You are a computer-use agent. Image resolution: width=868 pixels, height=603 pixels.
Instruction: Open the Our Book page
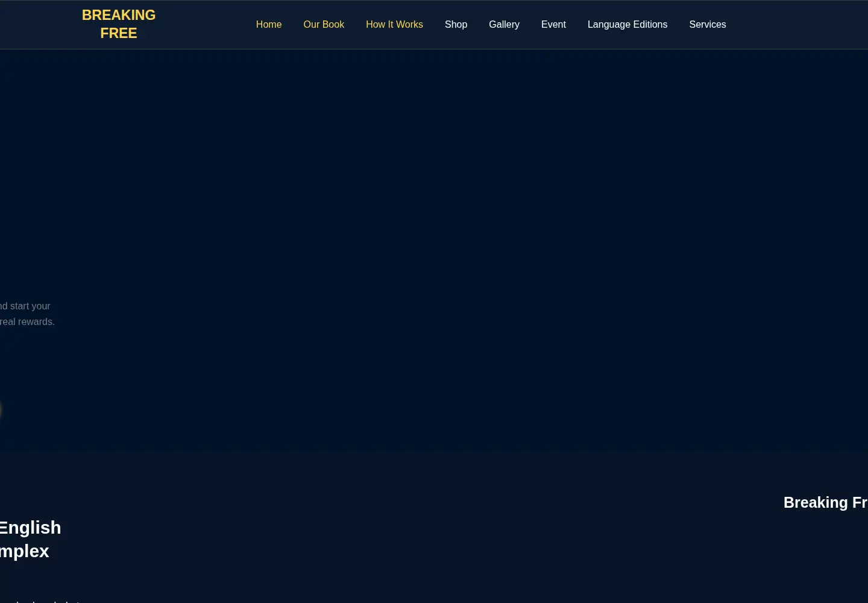324,25
